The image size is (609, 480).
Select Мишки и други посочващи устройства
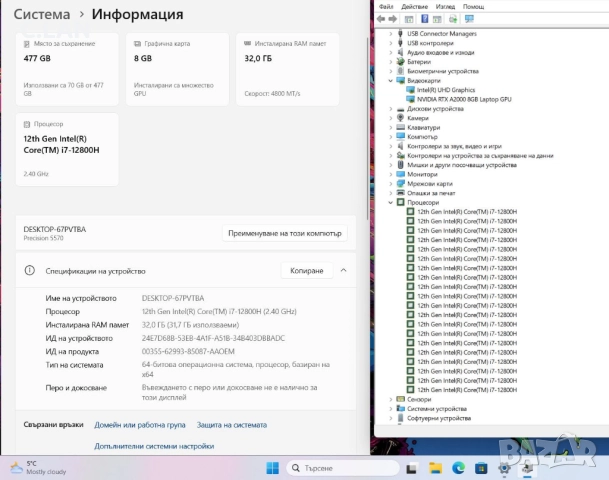[x=462, y=165]
